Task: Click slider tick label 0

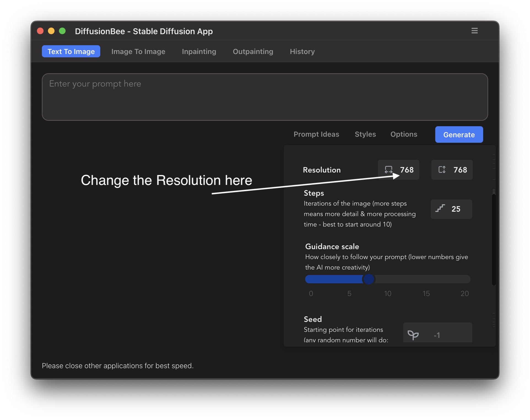Action: [x=311, y=294]
